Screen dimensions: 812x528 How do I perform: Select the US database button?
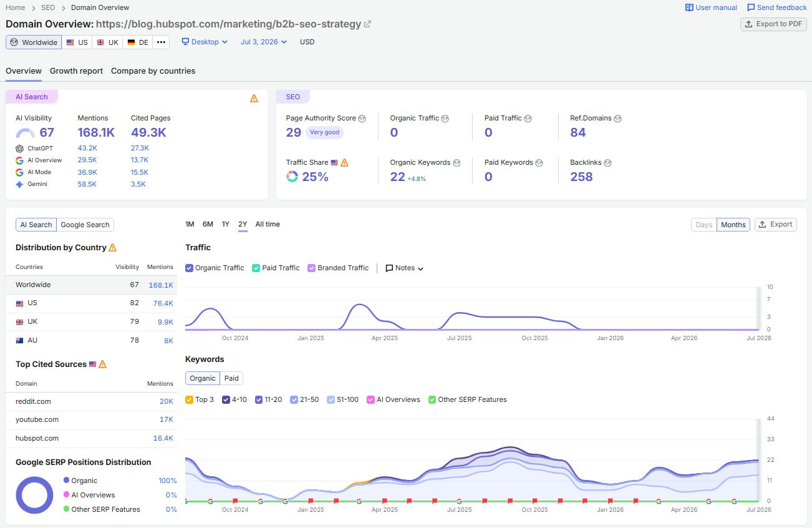click(77, 42)
